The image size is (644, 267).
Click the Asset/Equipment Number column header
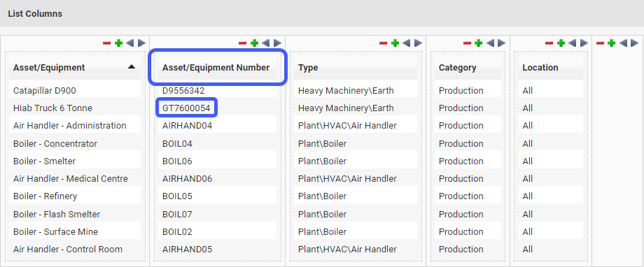217,68
